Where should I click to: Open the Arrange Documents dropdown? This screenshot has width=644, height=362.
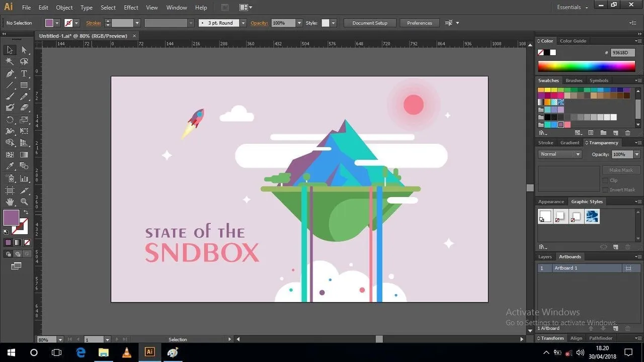(x=246, y=8)
